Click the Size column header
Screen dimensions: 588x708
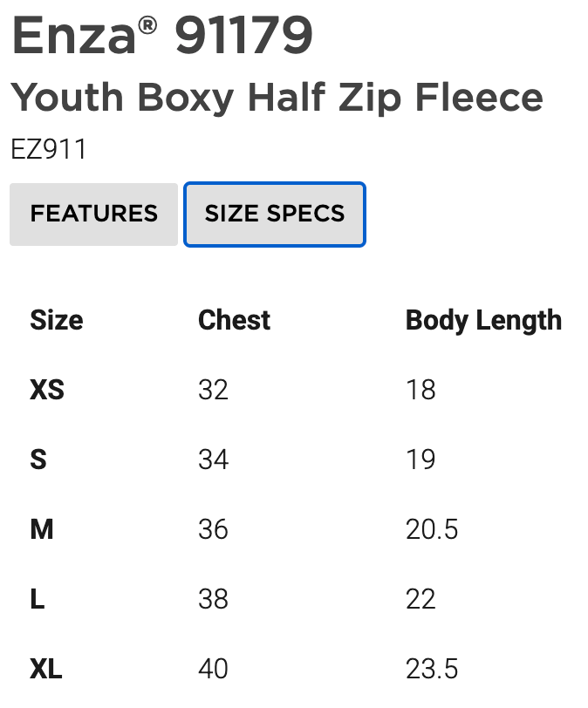coord(57,320)
